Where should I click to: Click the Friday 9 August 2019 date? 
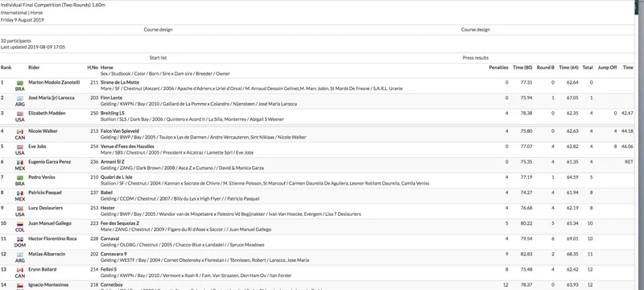pyautogui.click(x=23, y=19)
